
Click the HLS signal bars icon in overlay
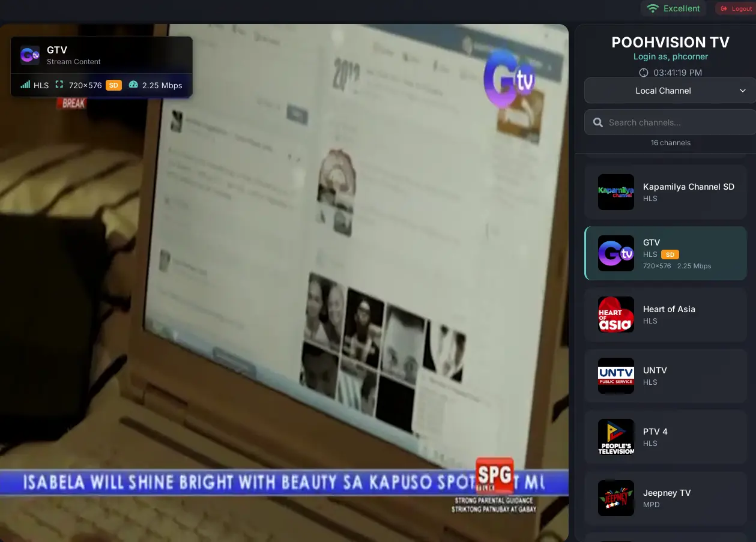[25, 85]
